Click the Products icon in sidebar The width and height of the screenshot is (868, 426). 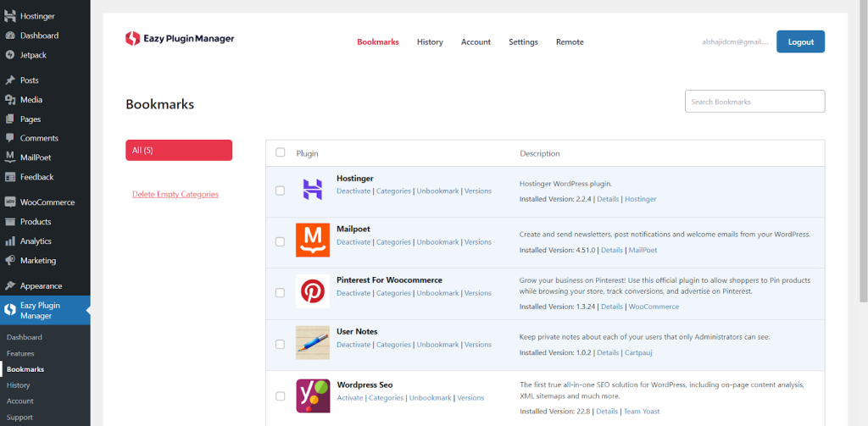[10, 221]
